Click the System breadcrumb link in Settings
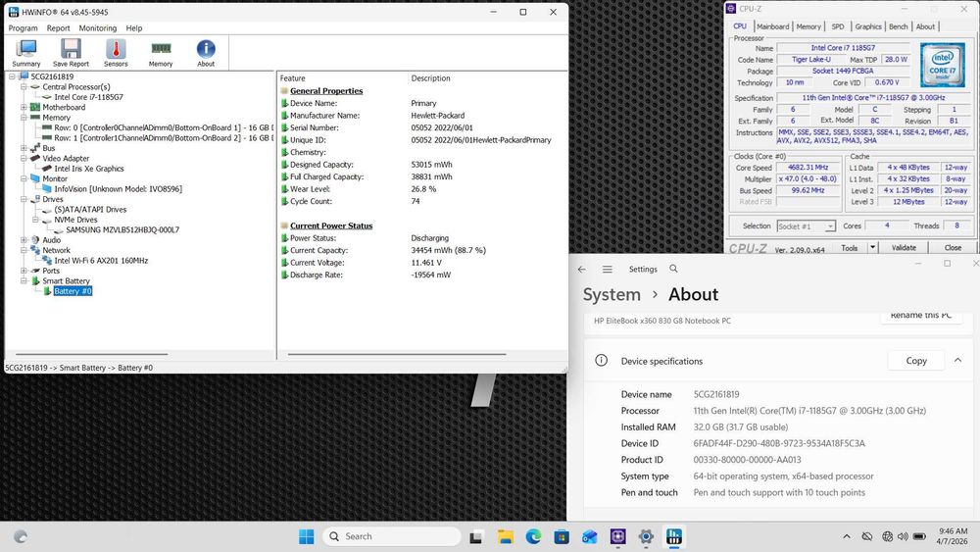 pos(612,294)
